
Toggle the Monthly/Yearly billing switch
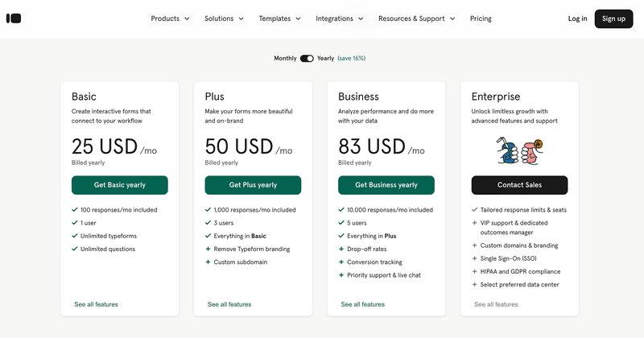click(x=307, y=58)
